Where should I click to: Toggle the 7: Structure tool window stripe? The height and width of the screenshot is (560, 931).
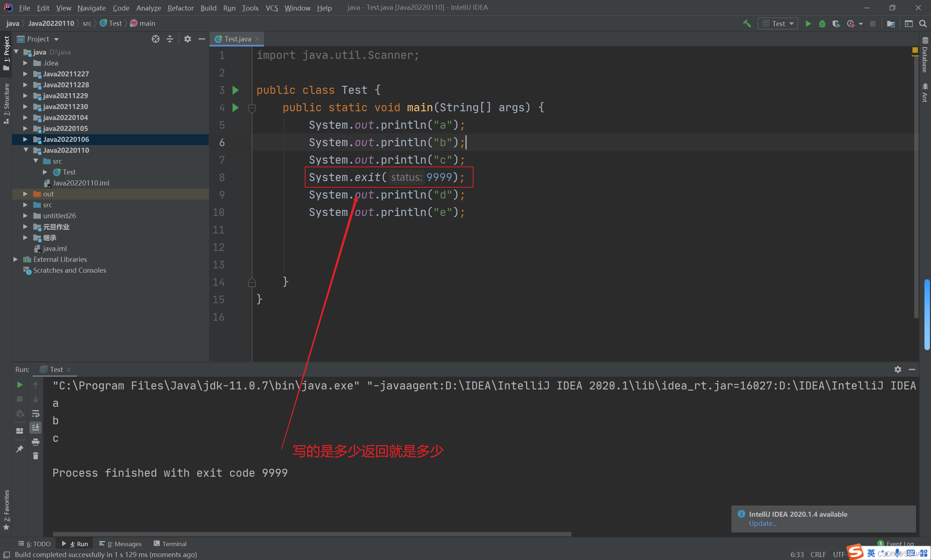point(6,104)
